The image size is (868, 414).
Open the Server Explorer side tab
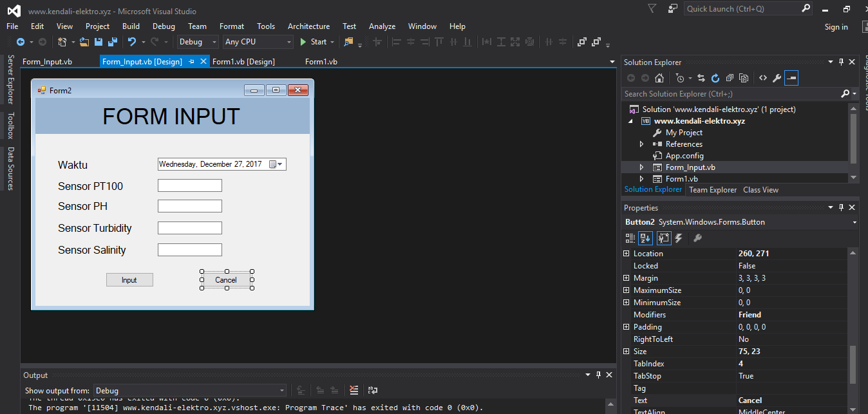[x=10, y=80]
